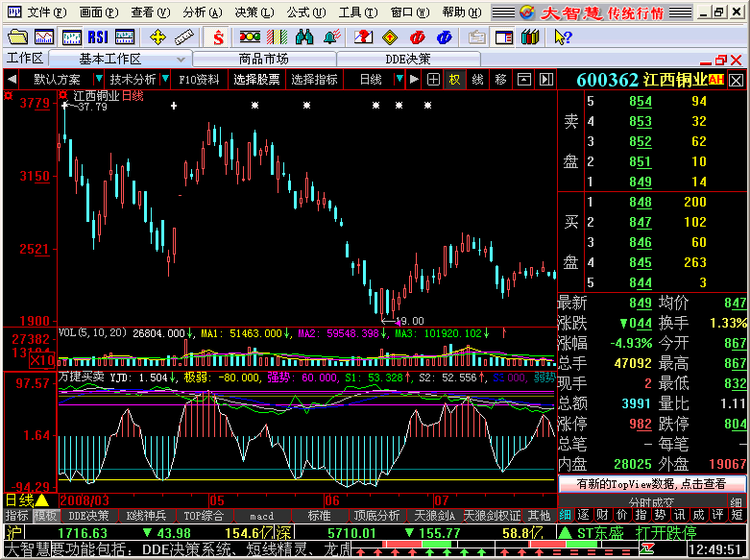The image size is (750, 560).
Task: Click the yellow diamond icon
Action: (x=390, y=37)
